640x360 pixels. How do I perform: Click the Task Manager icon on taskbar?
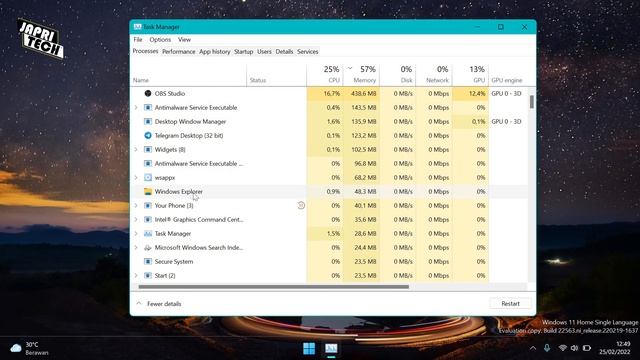click(x=331, y=348)
